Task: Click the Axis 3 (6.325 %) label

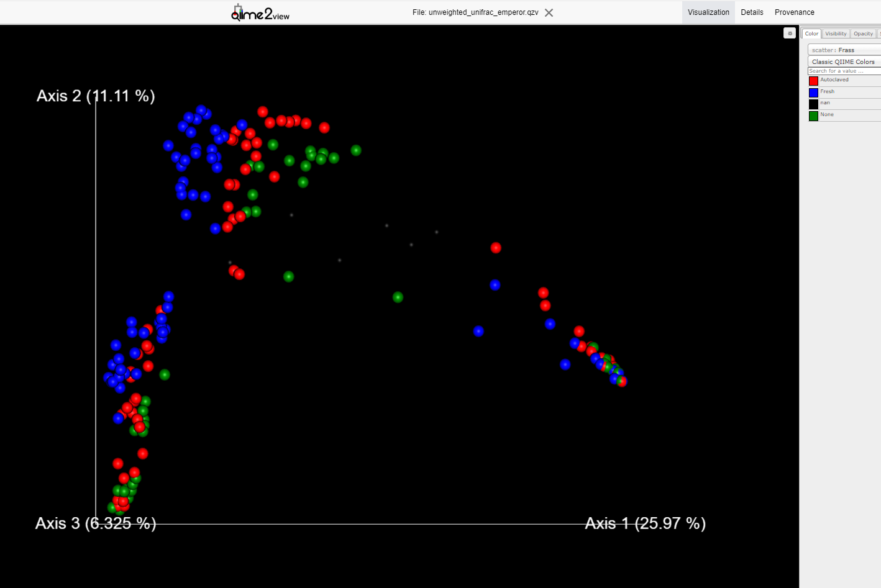Action: 96,523
